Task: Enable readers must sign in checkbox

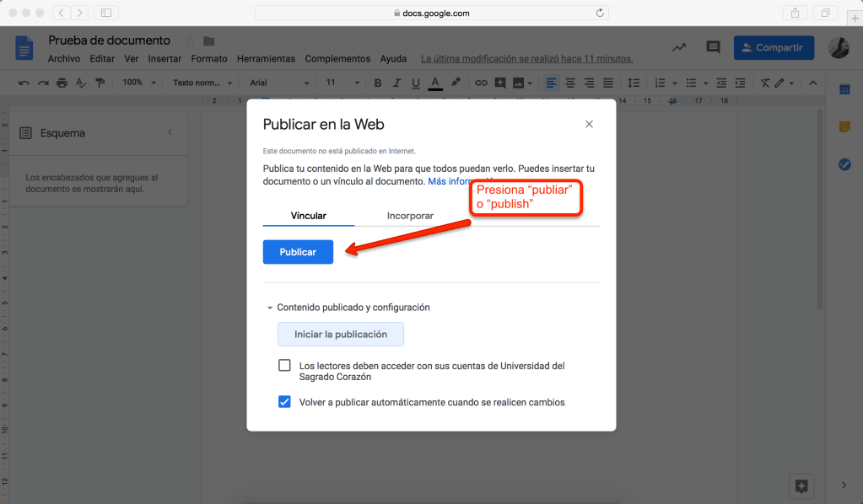Action: 284,366
